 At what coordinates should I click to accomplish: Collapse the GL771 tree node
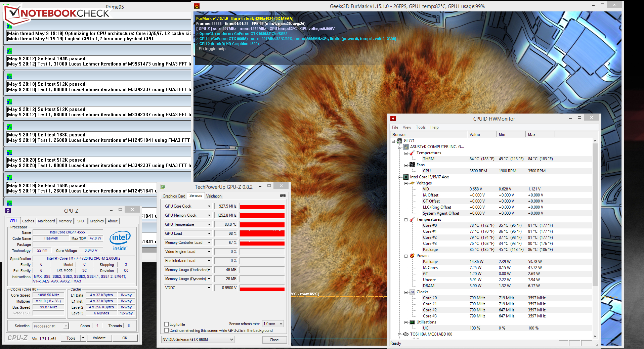(393, 141)
